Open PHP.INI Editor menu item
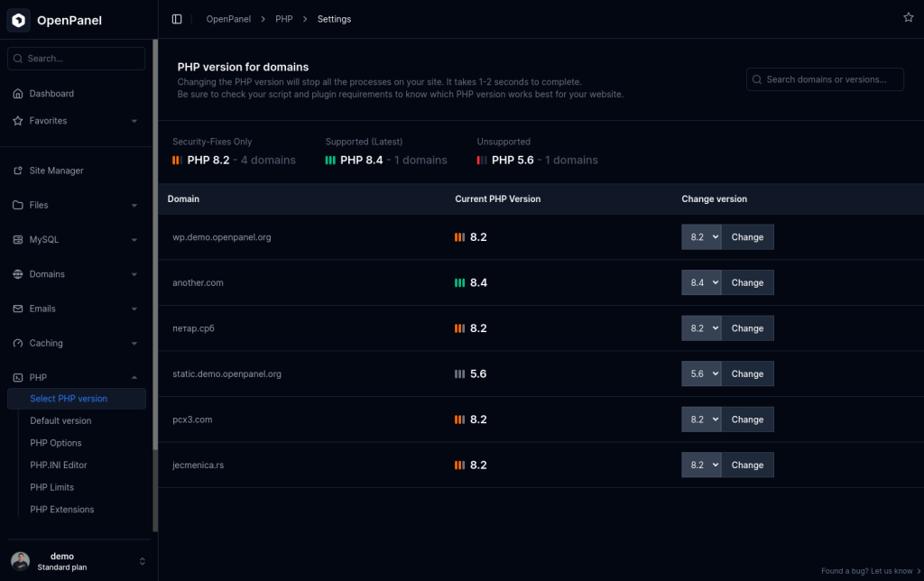 59,465
